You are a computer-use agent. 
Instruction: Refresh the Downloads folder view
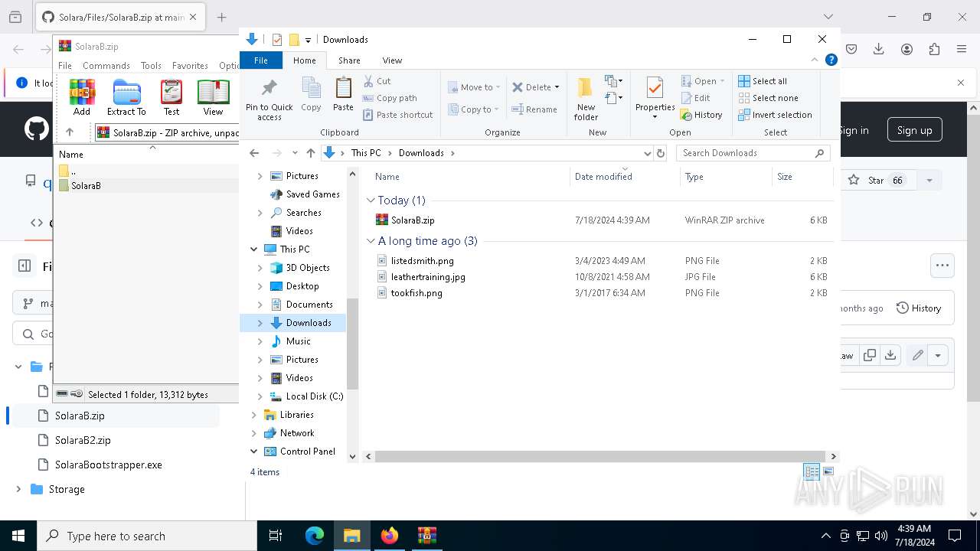661,153
